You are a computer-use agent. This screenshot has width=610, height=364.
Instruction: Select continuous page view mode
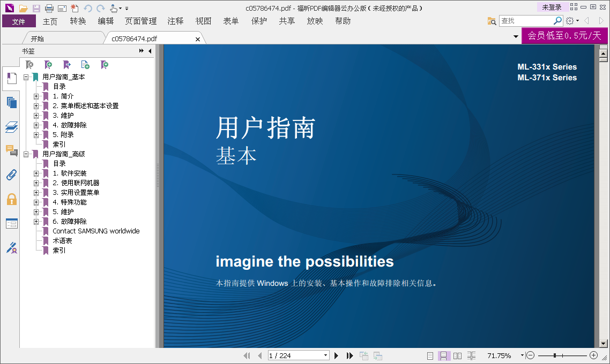click(x=443, y=356)
